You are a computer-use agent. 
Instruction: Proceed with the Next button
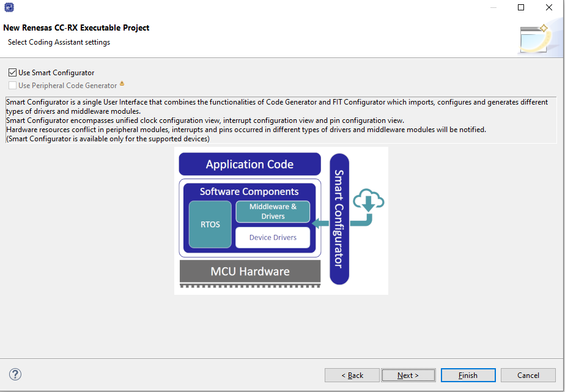[x=408, y=375]
